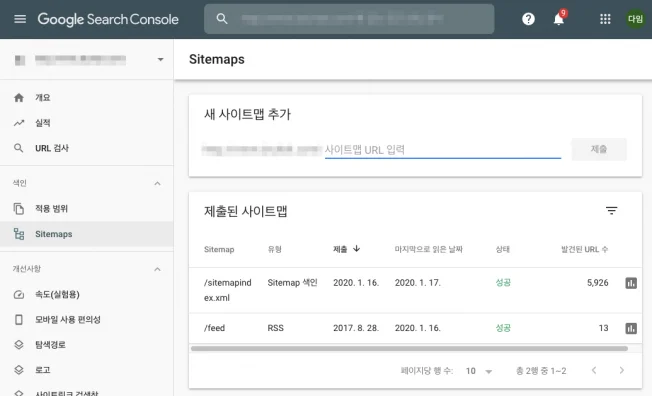Click the /feed sitemap entry

tap(214, 328)
